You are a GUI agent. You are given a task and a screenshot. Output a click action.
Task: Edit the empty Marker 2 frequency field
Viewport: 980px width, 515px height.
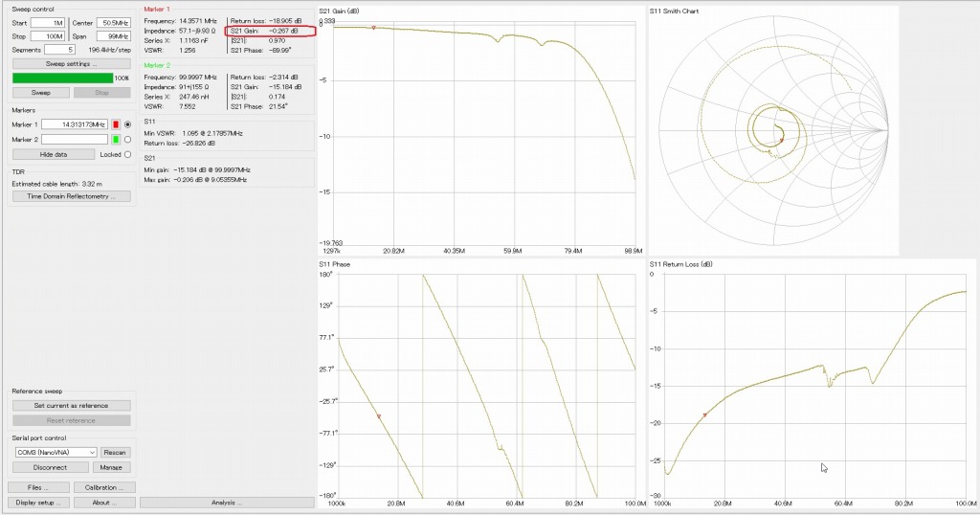tap(75, 140)
